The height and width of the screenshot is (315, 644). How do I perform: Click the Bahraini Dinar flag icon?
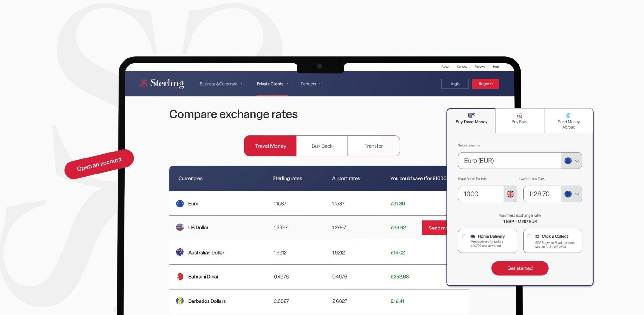(180, 277)
